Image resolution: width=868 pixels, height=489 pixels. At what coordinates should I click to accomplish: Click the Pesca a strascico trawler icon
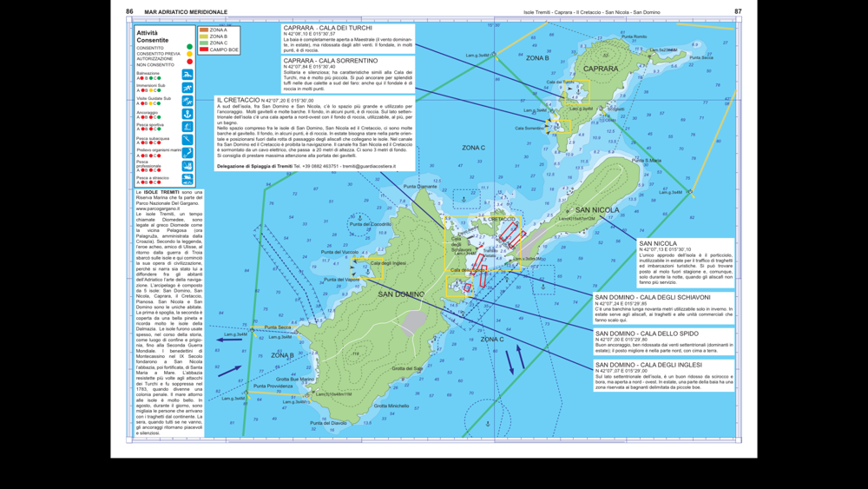tap(187, 179)
